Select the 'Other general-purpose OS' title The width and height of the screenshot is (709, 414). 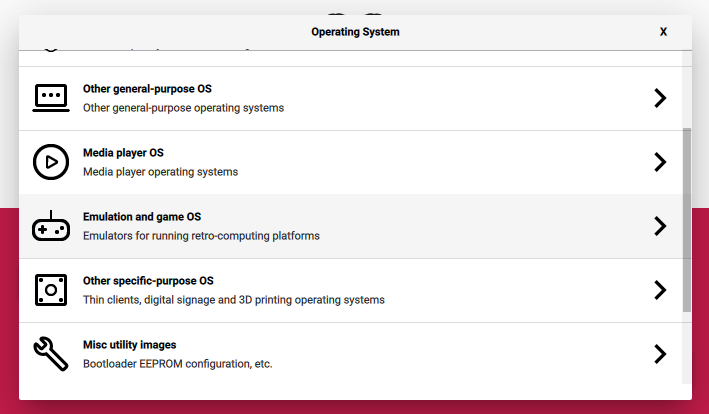[147, 89]
